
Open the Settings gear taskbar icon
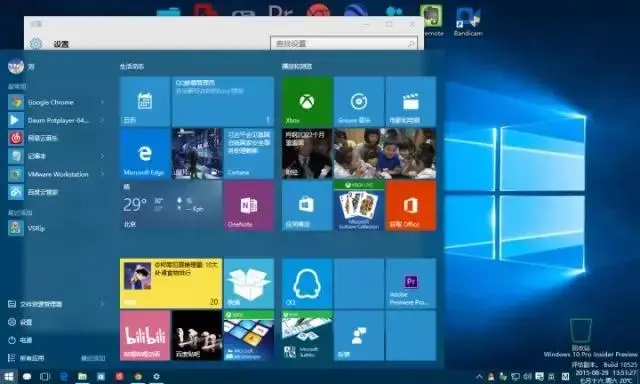[156, 376]
